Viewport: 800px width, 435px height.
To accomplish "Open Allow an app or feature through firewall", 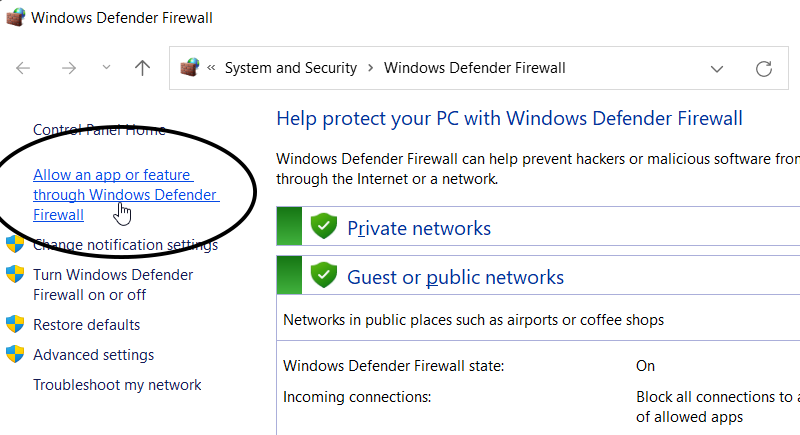I will (x=126, y=195).
